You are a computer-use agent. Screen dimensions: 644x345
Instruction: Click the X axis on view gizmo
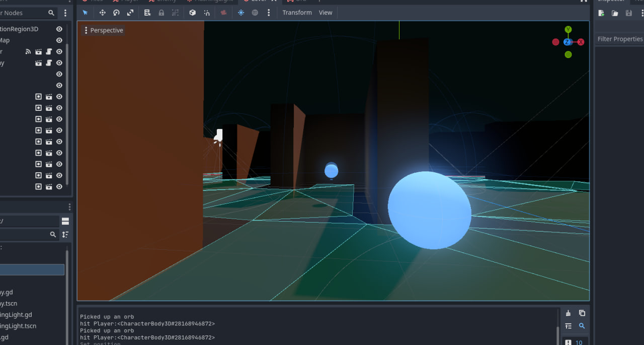pos(581,42)
